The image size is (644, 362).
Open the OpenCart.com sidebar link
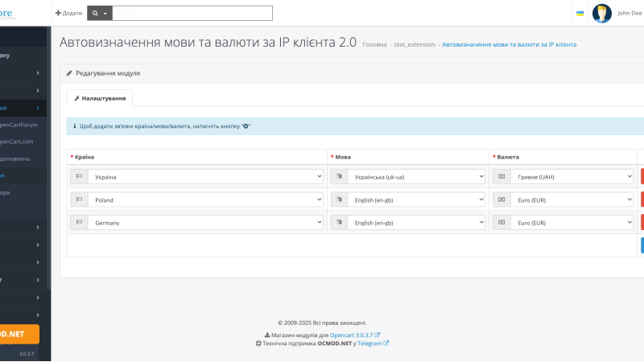point(16,142)
